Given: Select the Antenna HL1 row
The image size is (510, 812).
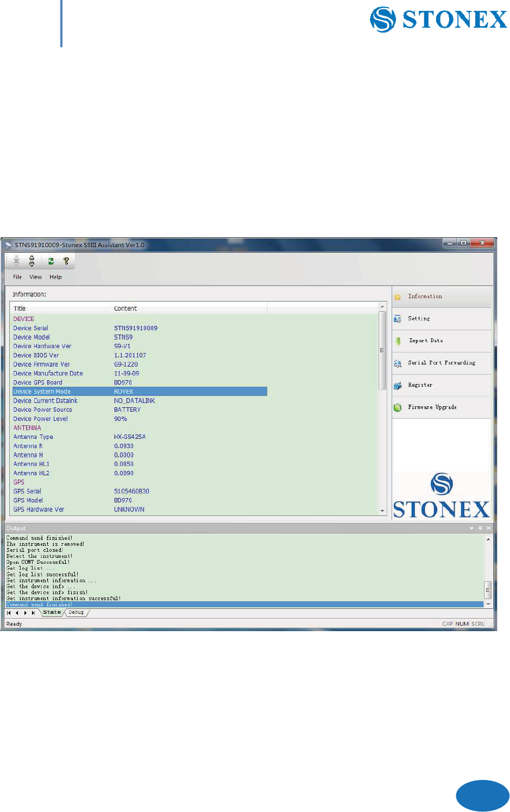Looking at the screenshot, I should [139, 464].
